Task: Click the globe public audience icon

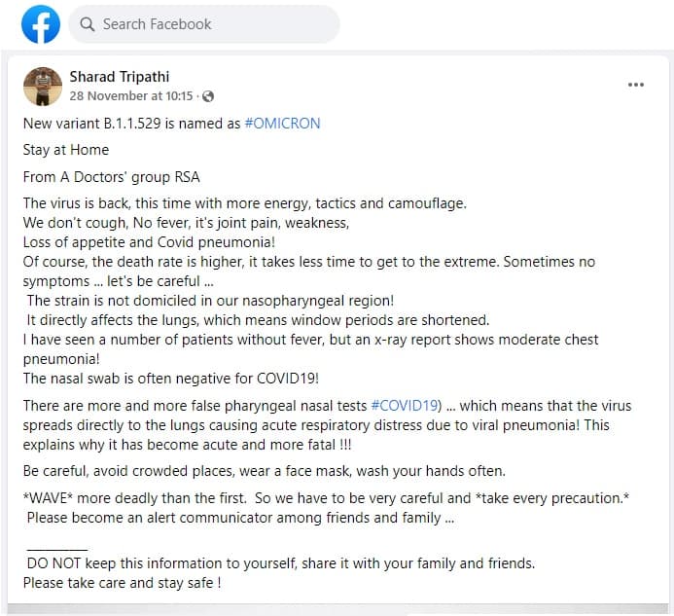Action: [208, 96]
